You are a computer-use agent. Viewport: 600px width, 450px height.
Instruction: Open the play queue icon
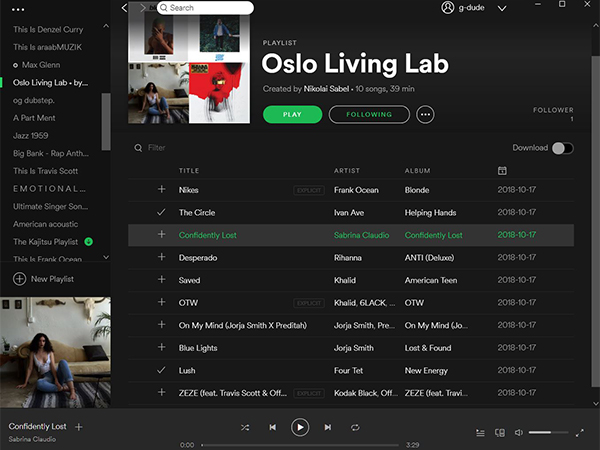click(480, 433)
